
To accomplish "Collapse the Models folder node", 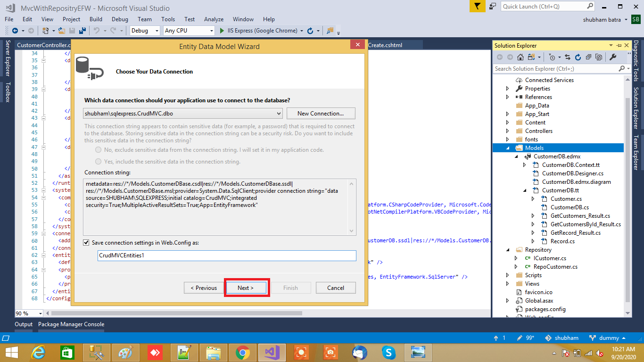I will 508,148.
